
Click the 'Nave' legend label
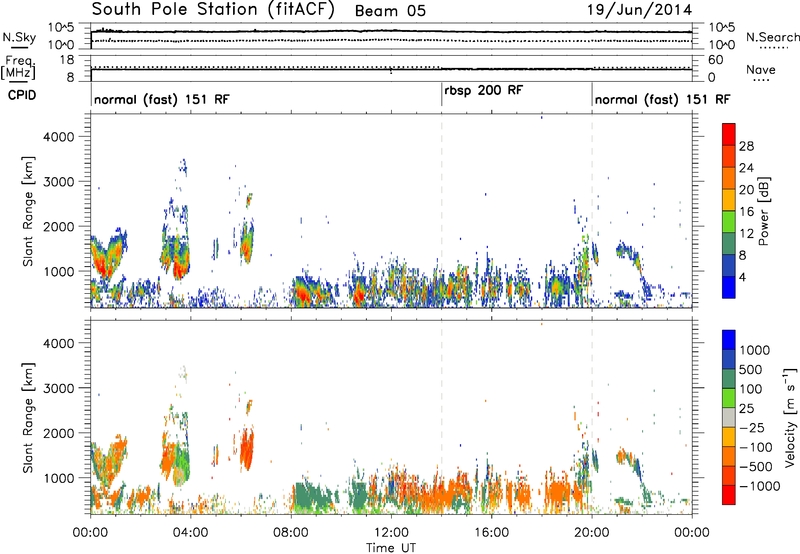[760, 70]
